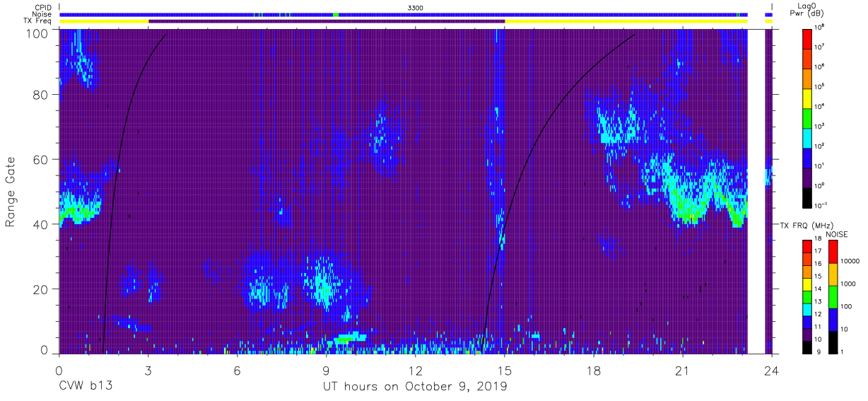Click the Noise row label
The height and width of the screenshot is (401, 868).
click(42, 14)
